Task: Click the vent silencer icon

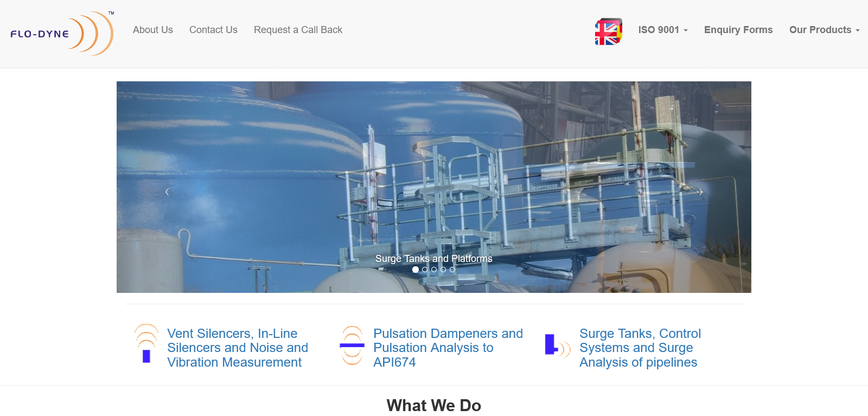Action: (146, 343)
